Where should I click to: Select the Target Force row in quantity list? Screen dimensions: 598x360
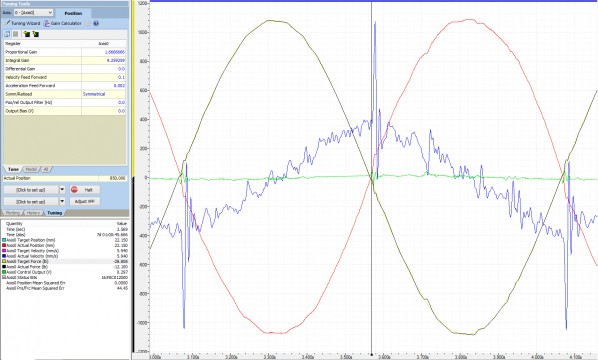pos(65,262)
